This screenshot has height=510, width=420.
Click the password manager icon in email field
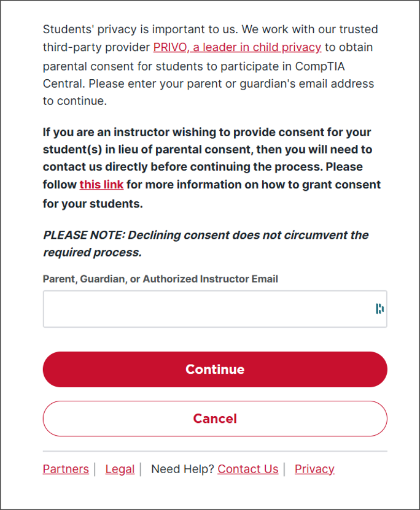[x=379, y=309]
